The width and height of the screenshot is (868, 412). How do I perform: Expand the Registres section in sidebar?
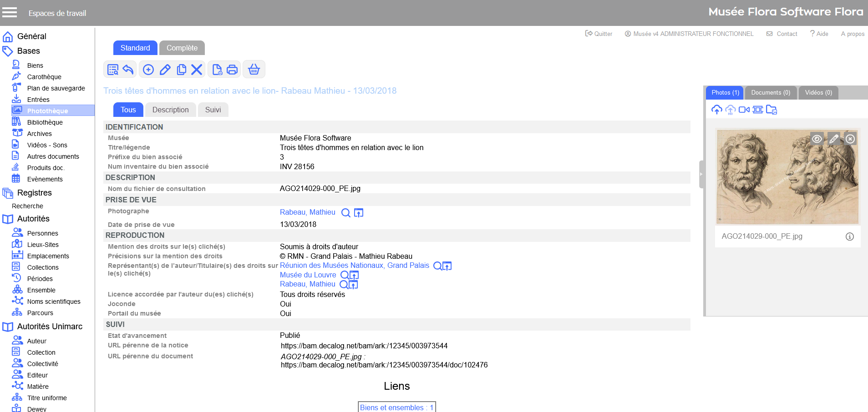pos(34,193)
